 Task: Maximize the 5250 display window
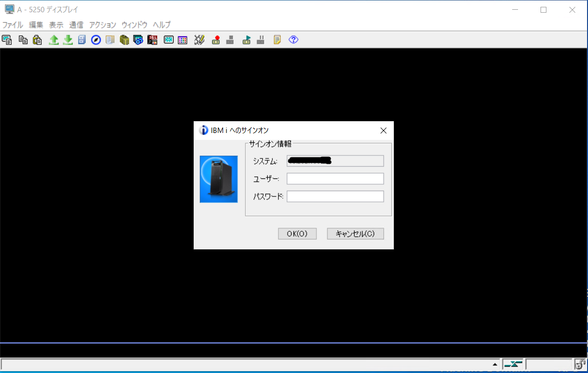tap(543, 10)
